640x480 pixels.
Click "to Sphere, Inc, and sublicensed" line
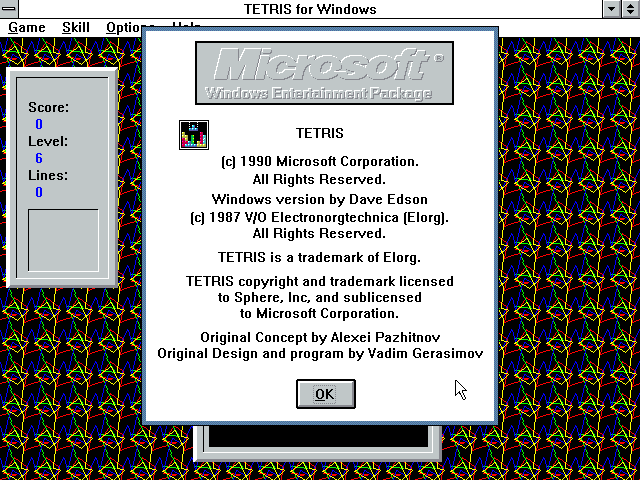(320, 298)
